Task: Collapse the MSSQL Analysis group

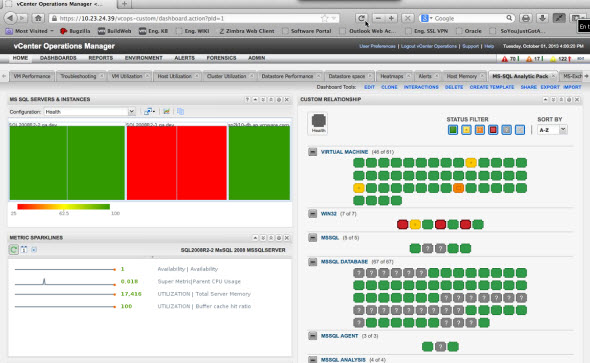Action: pyautogui.click(x=312, y=360)
